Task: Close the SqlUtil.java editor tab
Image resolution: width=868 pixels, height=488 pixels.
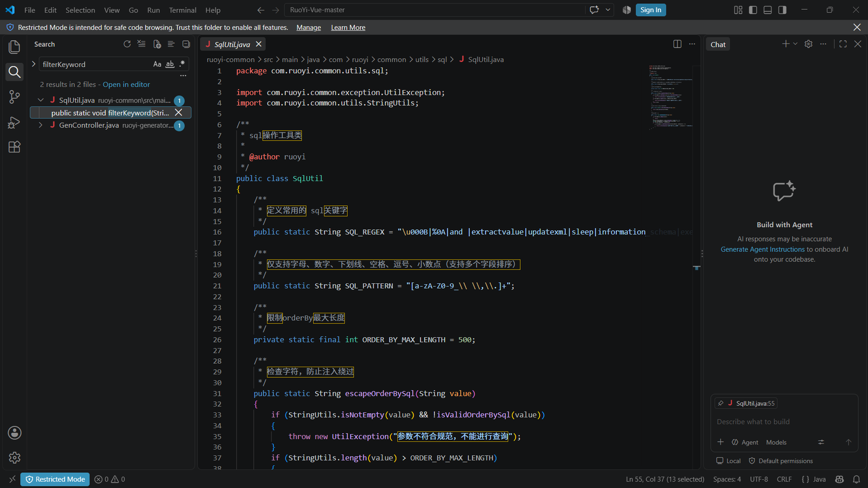Action: (259, 44)
